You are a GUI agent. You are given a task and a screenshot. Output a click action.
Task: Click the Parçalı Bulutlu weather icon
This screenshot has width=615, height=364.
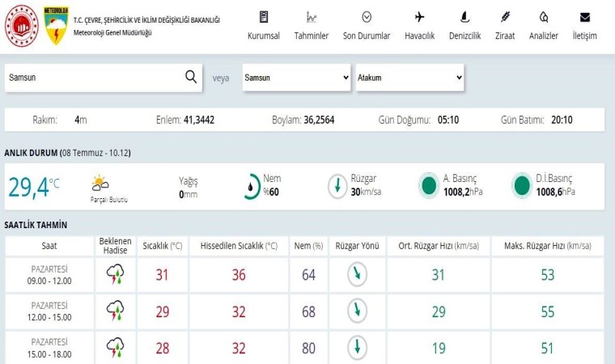[100, 183]
